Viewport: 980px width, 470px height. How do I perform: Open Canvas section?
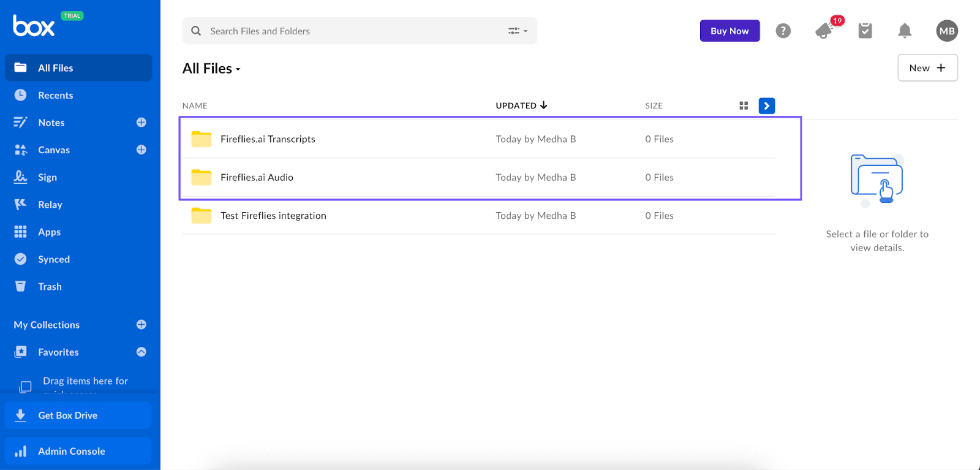pyautogui.click(x=54, y=150)
